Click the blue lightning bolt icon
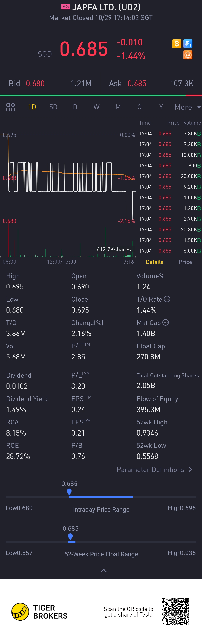This screenshot has height=644, width=202. click(188, 44)
